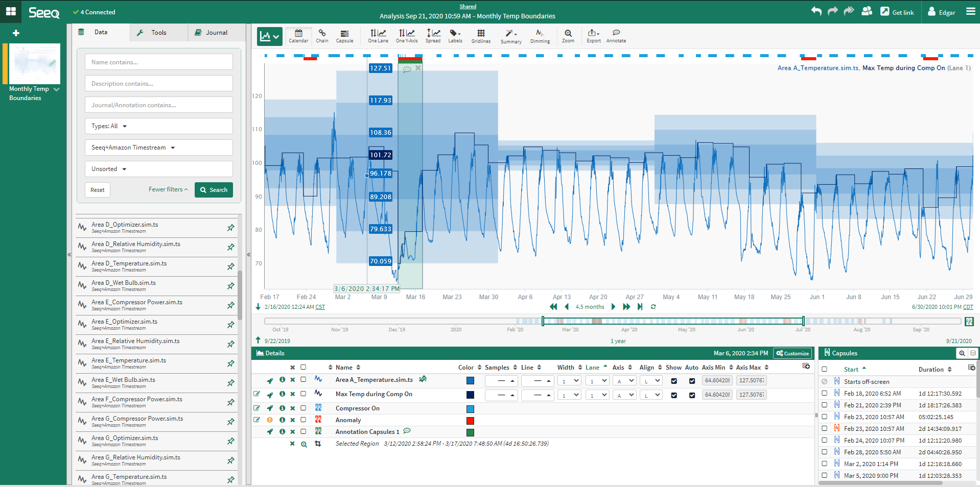Collapse filters via Fewer filters
The height and width of the screenshot is (487, 980).
[x=168, y=189]
